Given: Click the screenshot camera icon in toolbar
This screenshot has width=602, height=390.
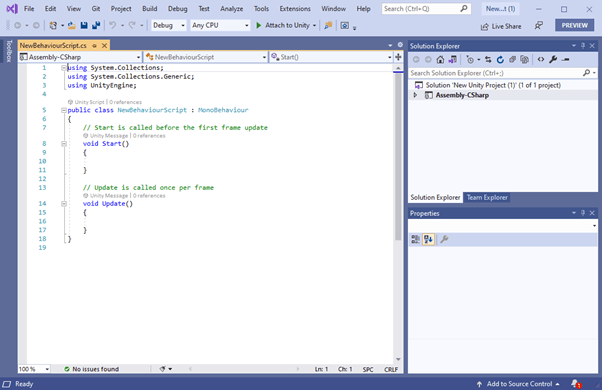Looking at the screenshot, I should (345, 25).
